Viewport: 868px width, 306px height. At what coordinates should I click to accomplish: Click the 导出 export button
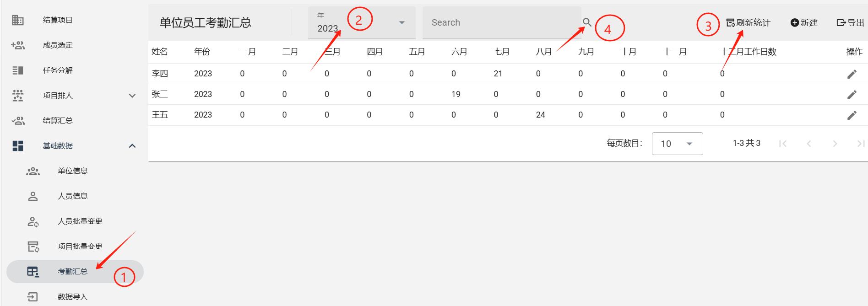click(x=850, y=23)
